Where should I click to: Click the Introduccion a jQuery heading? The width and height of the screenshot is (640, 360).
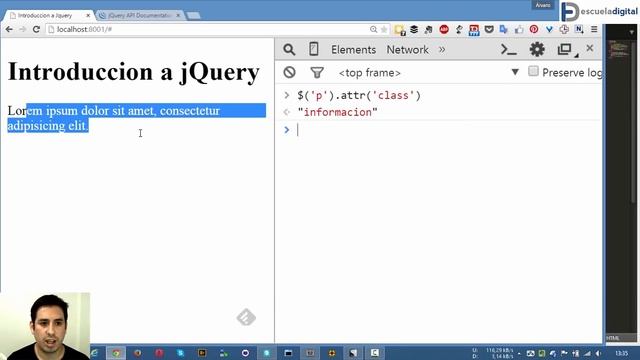pyautogui.click(x=134, y=72)
